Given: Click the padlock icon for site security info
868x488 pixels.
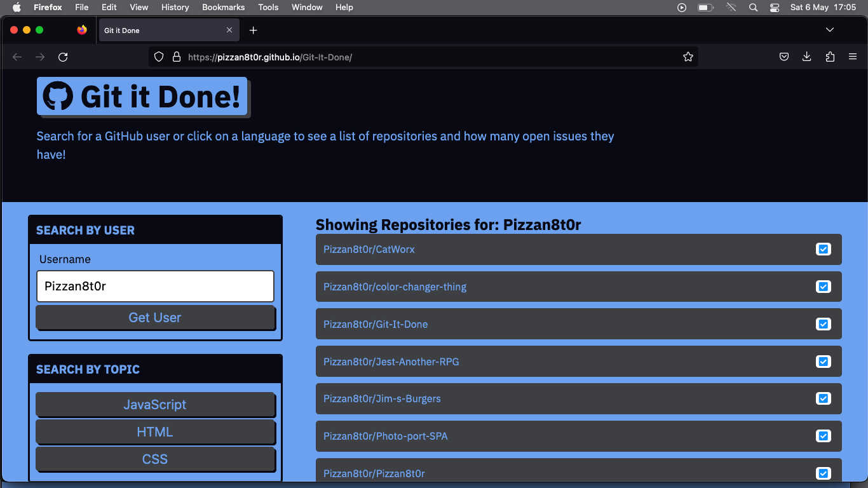Looking at the screenshot, I should click(x=176, y=57).
